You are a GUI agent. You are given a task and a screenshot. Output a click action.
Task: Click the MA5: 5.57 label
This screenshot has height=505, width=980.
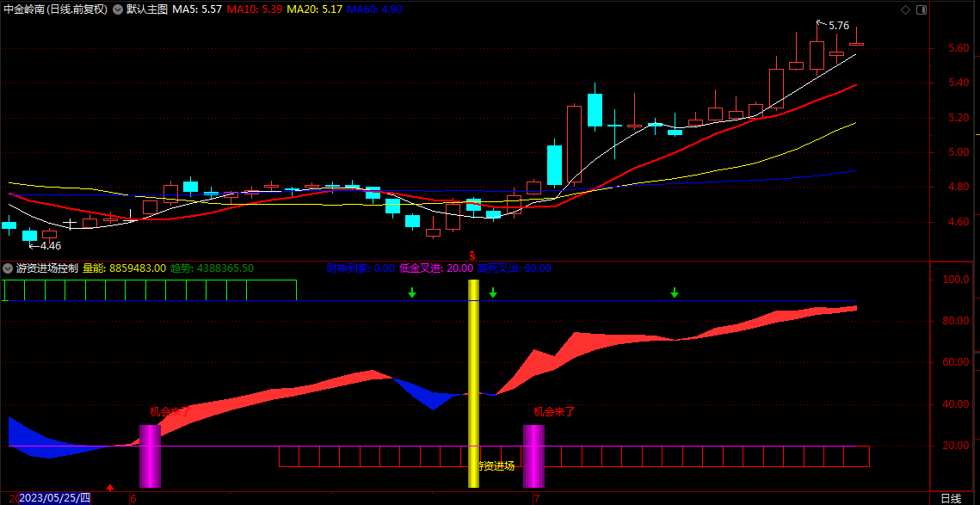tap(197, 10)
